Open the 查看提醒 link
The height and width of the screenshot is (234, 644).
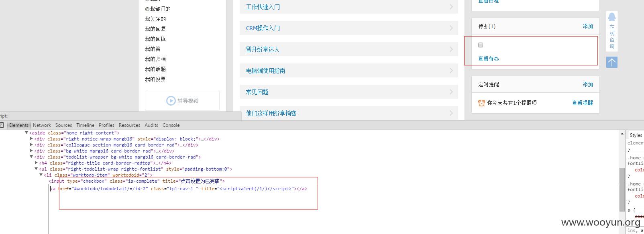(x=583, y=103)
